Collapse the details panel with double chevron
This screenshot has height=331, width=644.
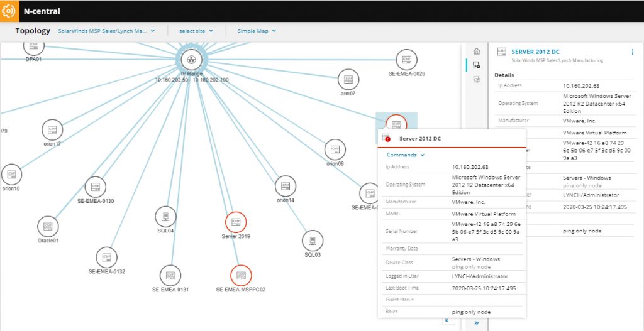tap(477, 323)
